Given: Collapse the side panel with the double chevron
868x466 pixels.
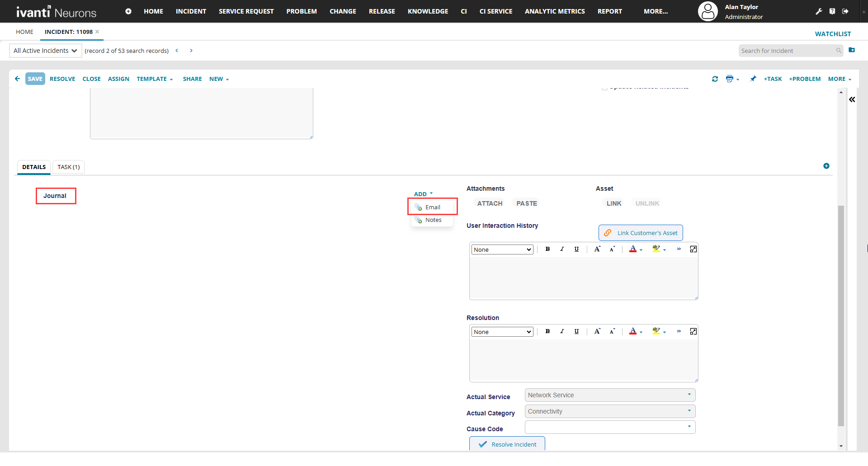Looking at the screenshot, I should 852,99.
